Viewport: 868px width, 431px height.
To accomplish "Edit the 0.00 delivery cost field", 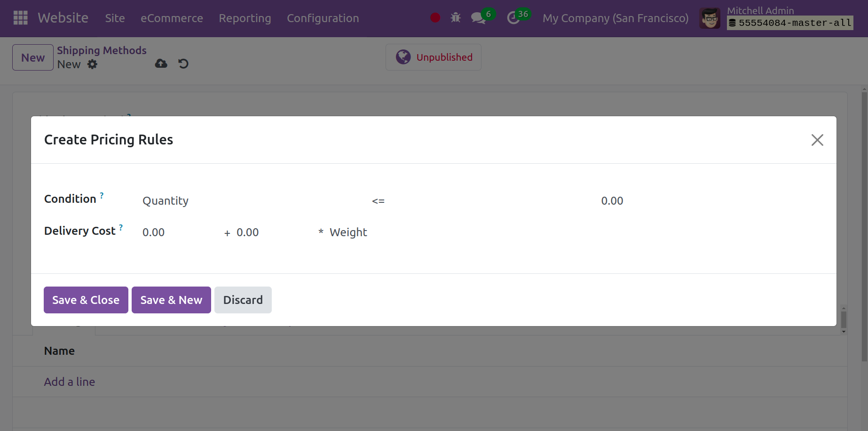I will pos(153,232).
